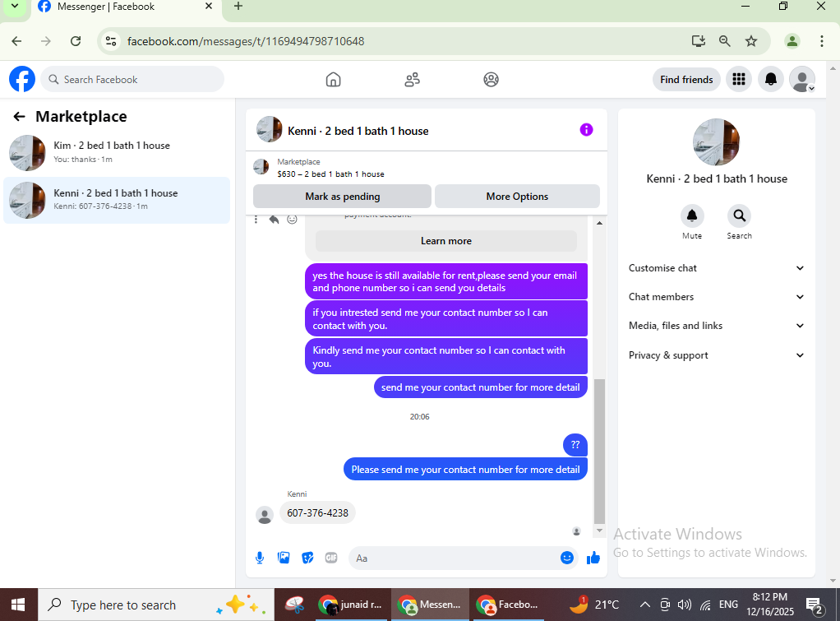Open the emoji picker in message box
This screenshot has height=621, width=840.
tap(567, 558)
